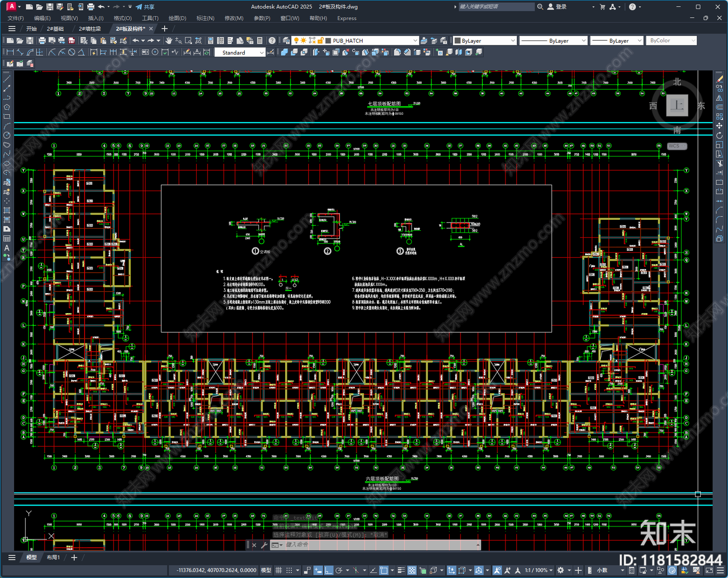Select the Rotate tool in modify toolbar
The height and width of the screenshot is (578, 728).
click(x=719, y=135)
